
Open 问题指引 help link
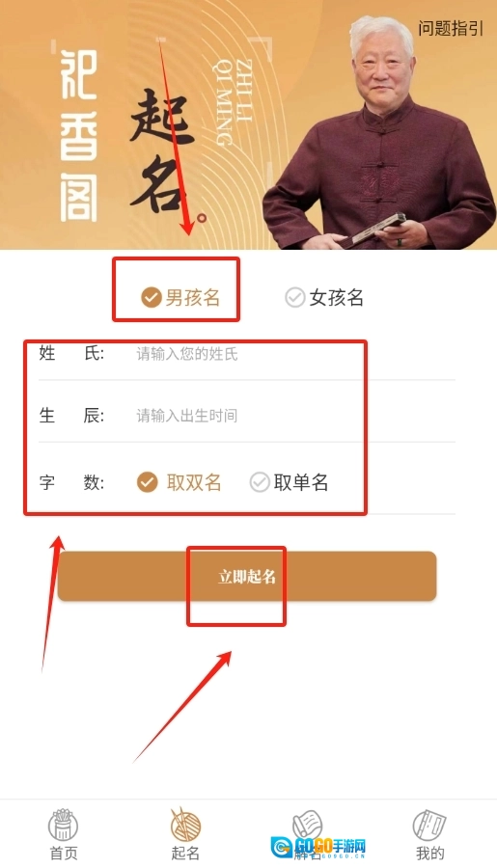(451, 28)
